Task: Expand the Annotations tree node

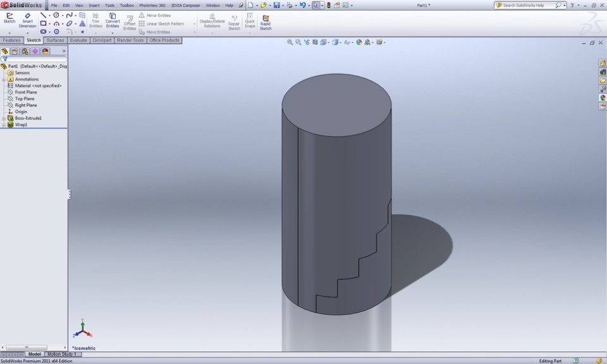Action: [4, 79]
